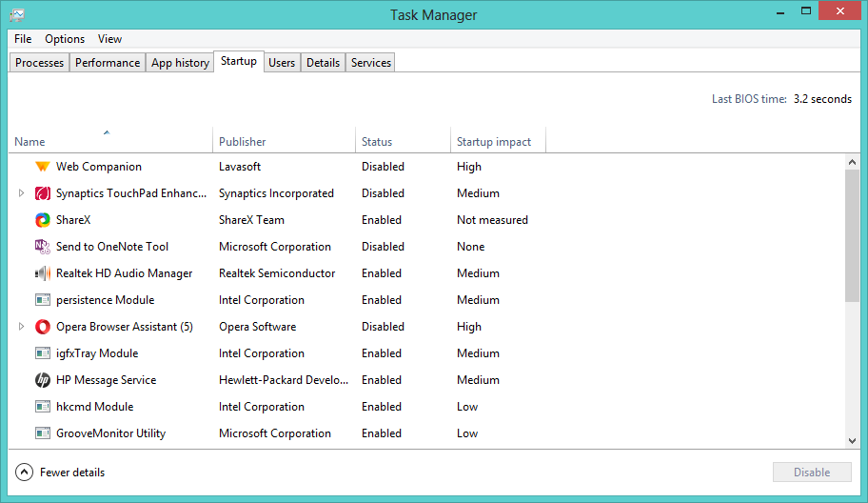The image size is (868, 503).
Task: Click the Opera Browser Assistant icon
Action: click(42, 327)
